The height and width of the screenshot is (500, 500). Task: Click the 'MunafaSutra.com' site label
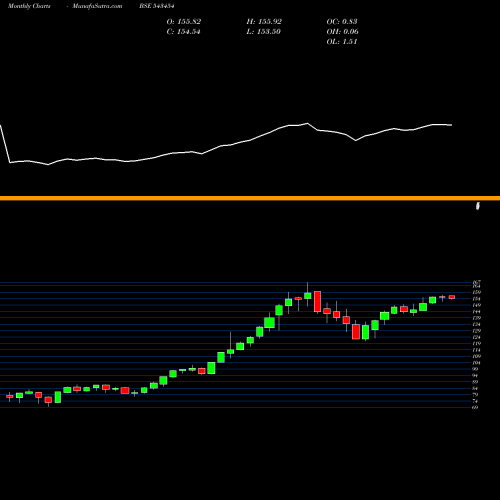point(97,6)
